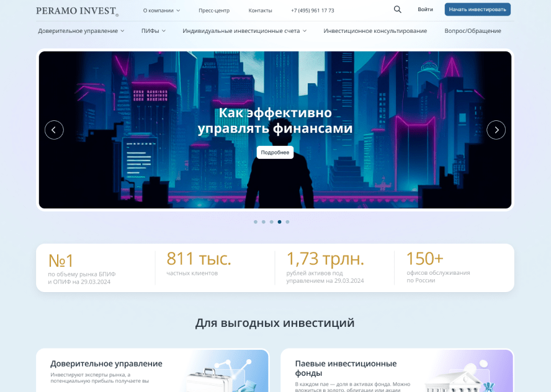Image resolution: width=551 pixels, height=392 pixels.
Task: Click the «Подробнее» banner button
Action: click(x=275, y=153)
